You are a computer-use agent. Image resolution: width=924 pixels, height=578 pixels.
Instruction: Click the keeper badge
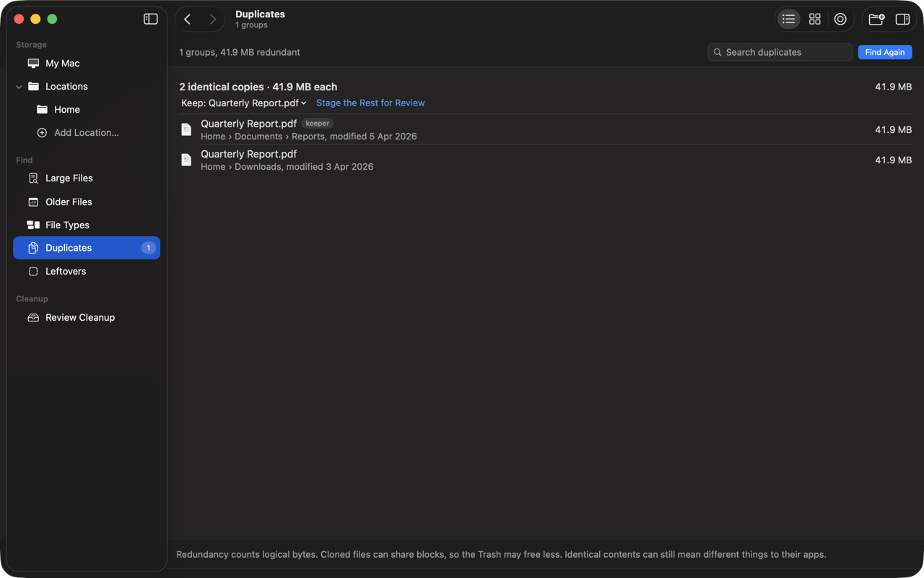[x=318, y=124]
